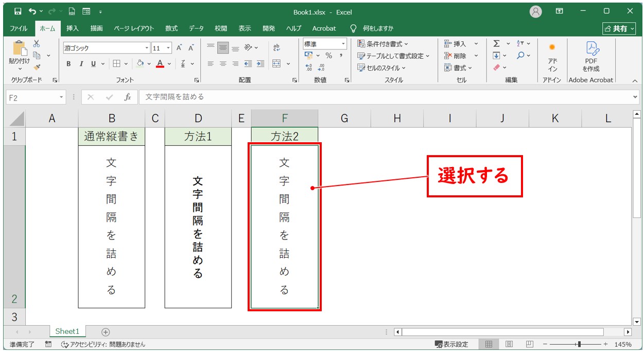The height and width of the screenshot is (352, 644).
Task: Click 書式 format cells button
Action: coord(458,68)
